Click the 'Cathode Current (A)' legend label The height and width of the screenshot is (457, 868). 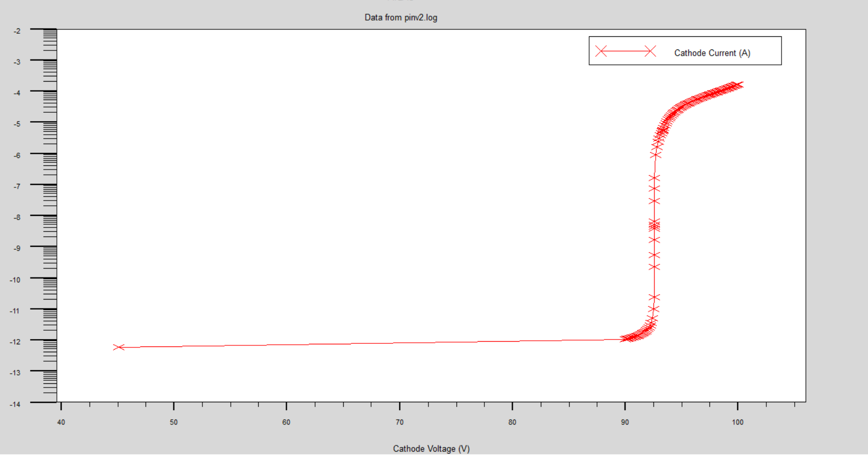tap(712, 53)
